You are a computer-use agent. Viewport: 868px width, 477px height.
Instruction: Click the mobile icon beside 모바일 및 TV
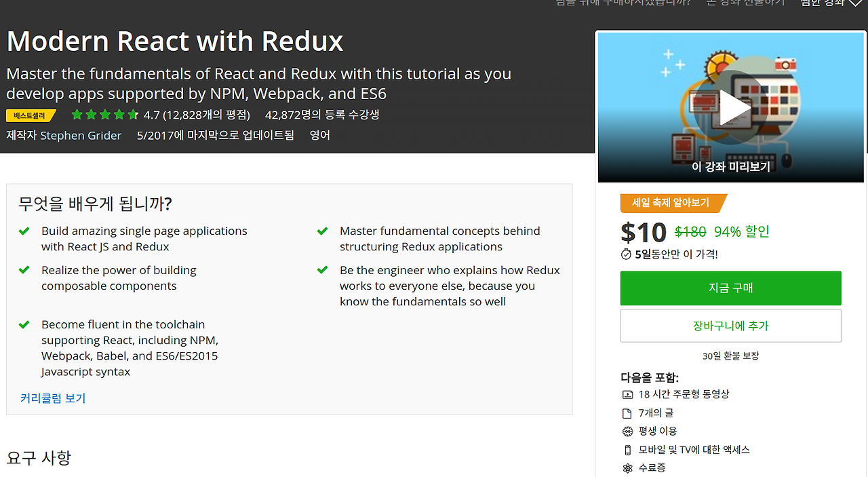[x=627, y=450]
